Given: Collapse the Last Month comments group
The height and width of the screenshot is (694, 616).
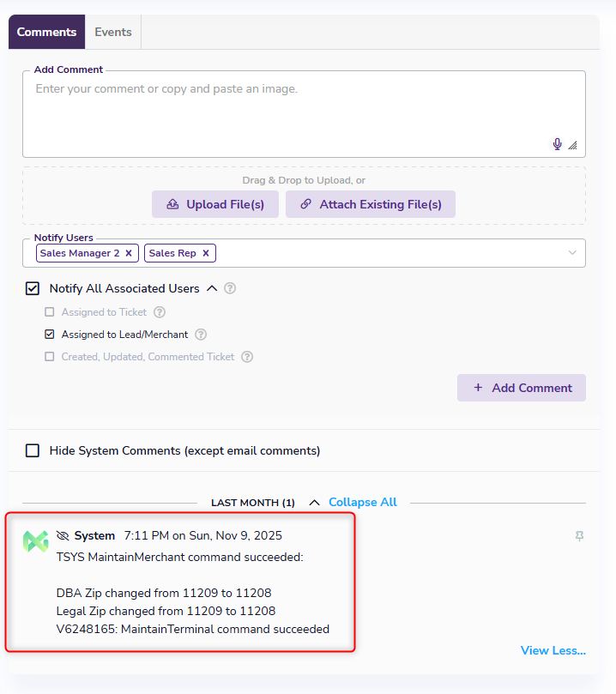Looking at the screenshot, I should 314,503.
